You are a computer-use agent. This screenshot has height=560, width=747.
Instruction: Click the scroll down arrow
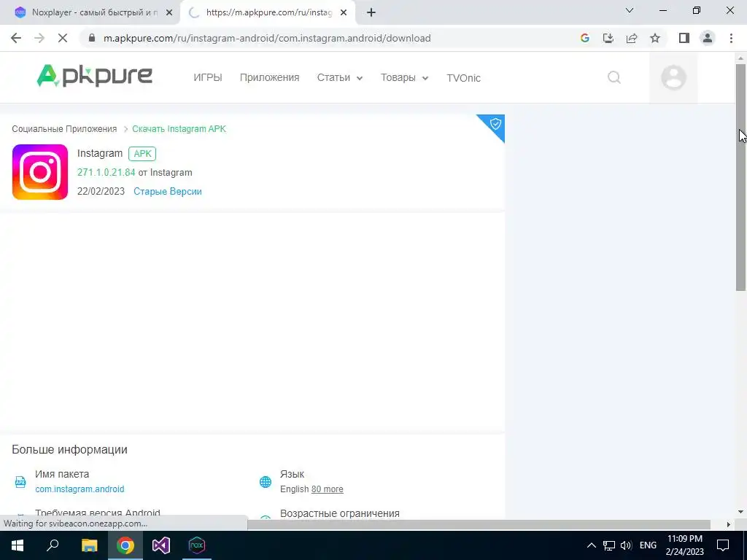[741, 512]
